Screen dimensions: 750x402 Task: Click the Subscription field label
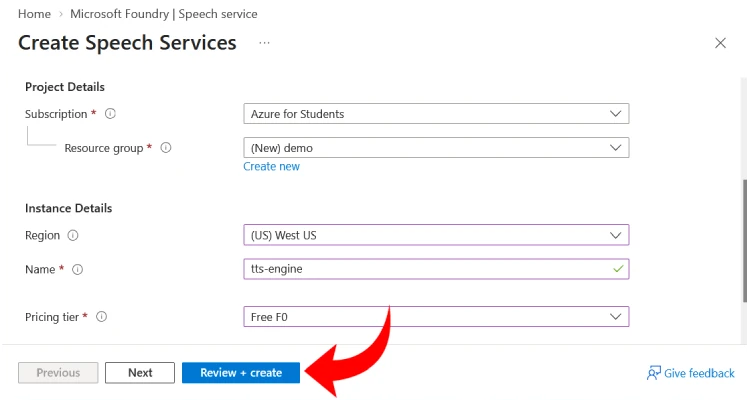pos(56,114)
